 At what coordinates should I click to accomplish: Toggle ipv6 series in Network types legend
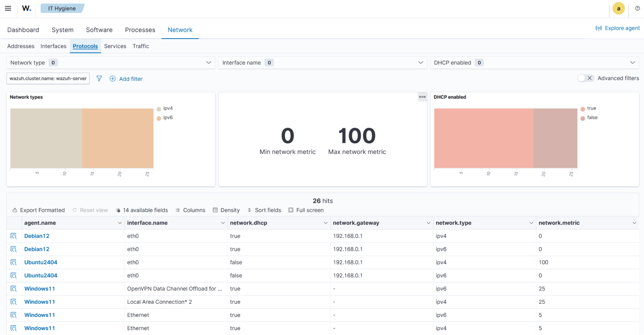[168, 118]
